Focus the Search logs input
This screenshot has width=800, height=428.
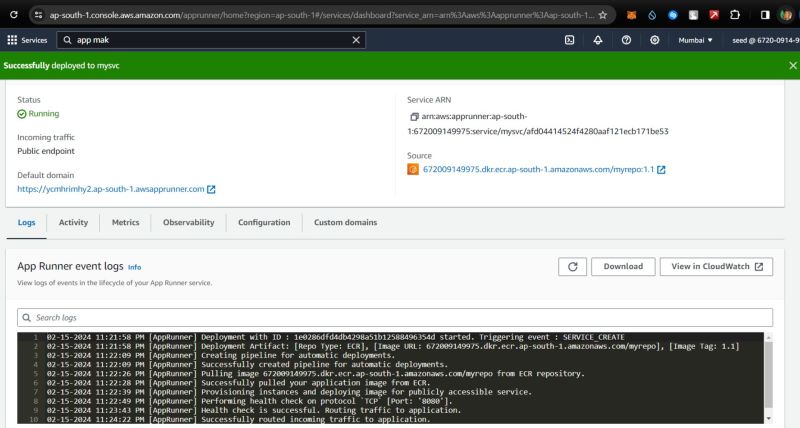(395, 317)
